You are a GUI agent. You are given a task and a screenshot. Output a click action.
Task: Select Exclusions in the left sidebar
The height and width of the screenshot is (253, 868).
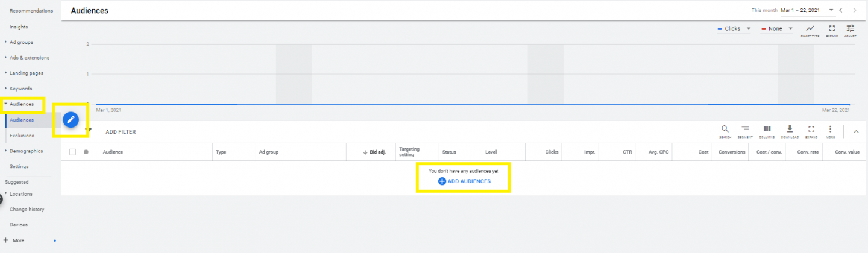[22, 136]
